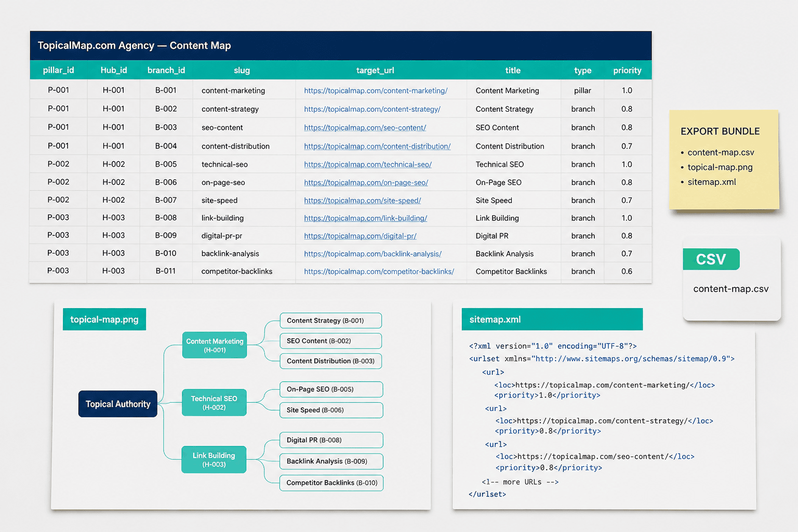Click the Topical Authority root node
Viewport: 798px width, 532px height.
(118, 404)
